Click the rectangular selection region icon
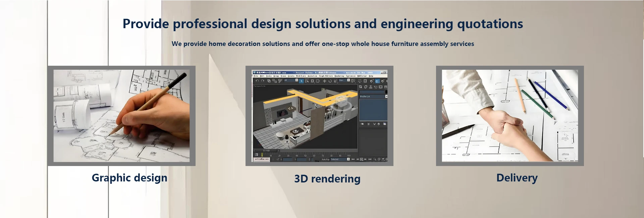644x218 pixels. [x=312, y=81]
